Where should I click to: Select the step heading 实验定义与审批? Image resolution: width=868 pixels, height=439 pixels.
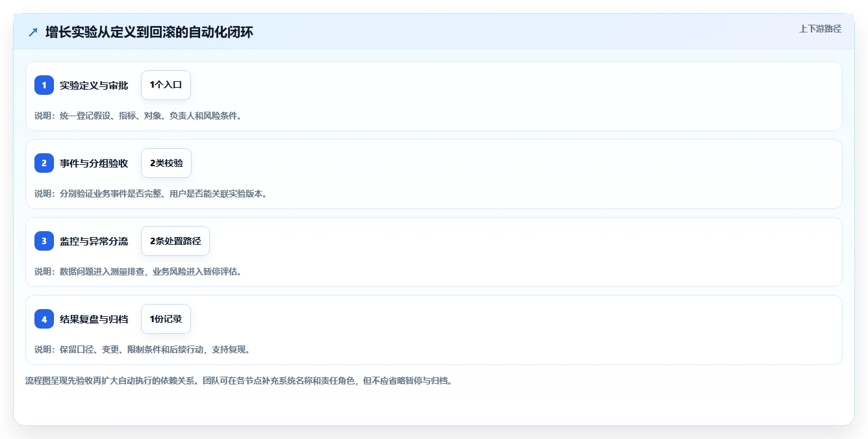[x=94, y=85]
